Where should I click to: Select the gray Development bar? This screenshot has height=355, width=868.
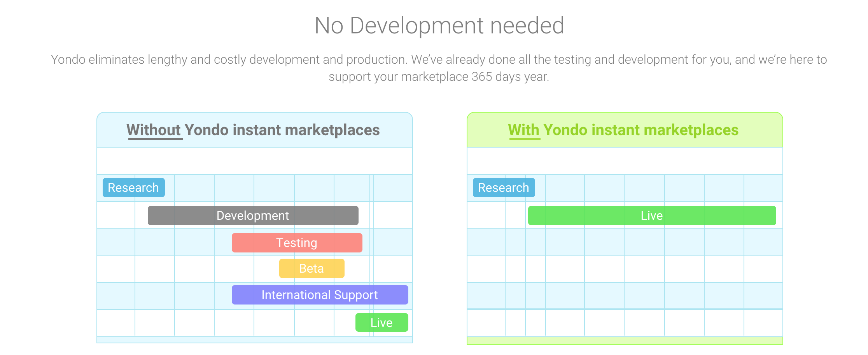[253, 216]
